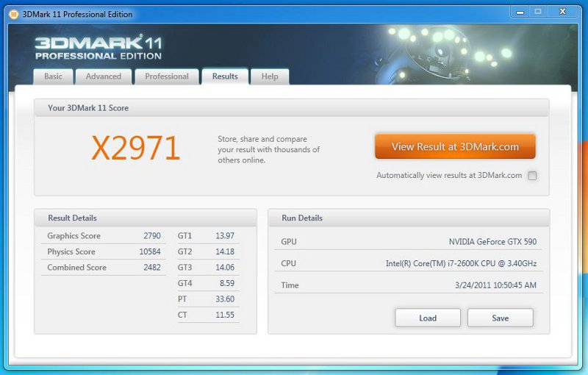The image size is (588, 375).
Task: Click the Save button
Action: [x=501, y=318]
